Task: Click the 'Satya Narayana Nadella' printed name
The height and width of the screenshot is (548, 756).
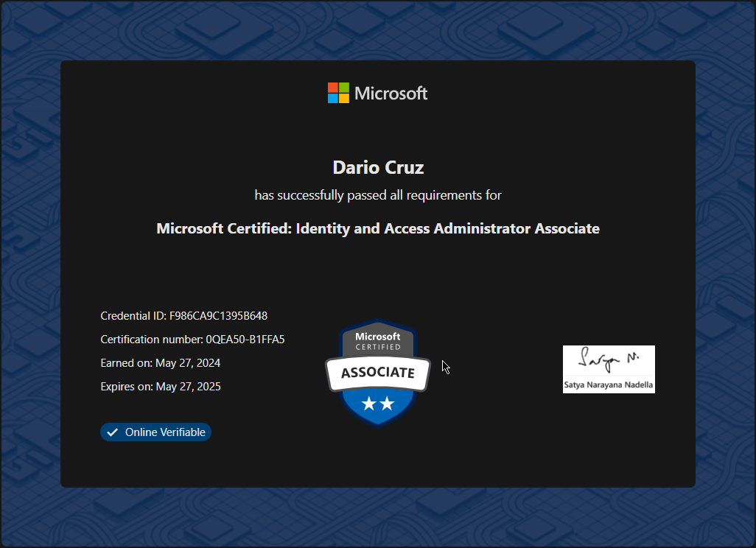Action: pyautogui.click(x=609, y=384)
